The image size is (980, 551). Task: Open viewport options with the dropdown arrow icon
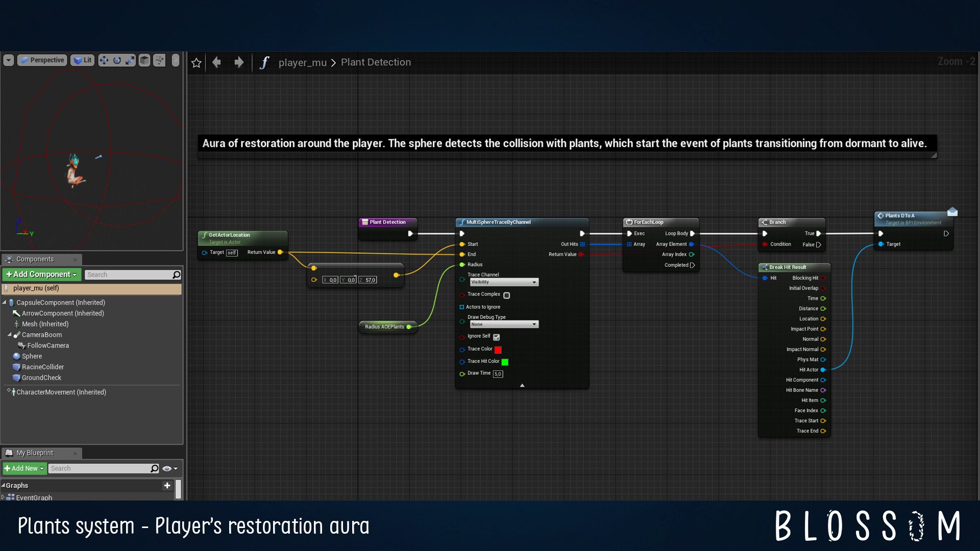pos(8,60)
